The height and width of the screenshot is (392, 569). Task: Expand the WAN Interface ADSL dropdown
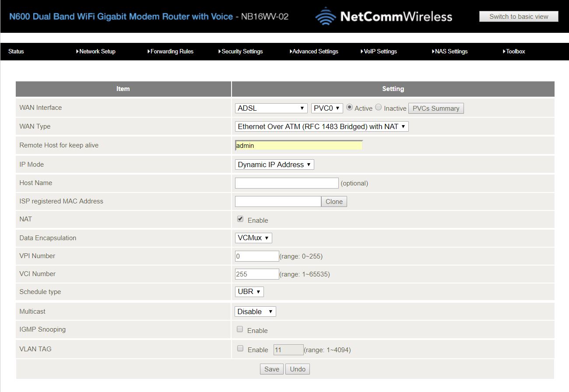(271, 108)
